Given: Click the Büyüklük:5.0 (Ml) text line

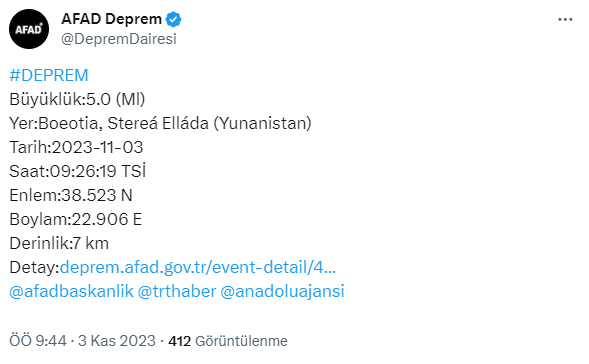Looking at the screenshot, I should (x=77, y=99).
